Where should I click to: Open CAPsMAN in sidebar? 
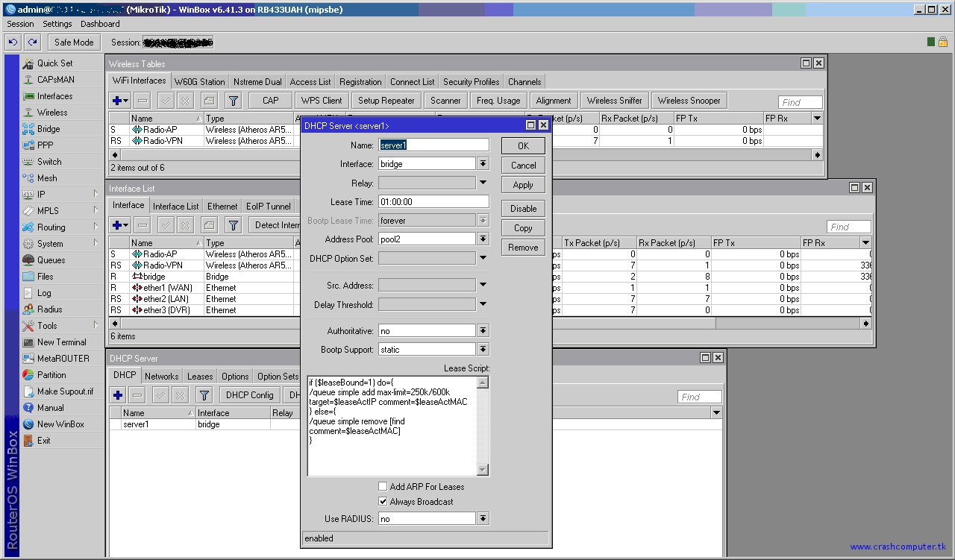(x=55, y=80)
